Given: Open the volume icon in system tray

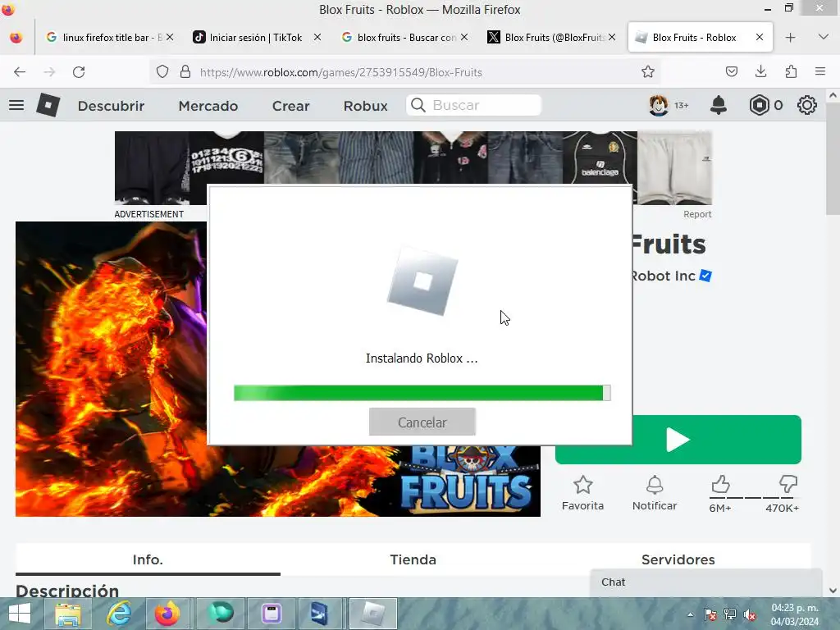Looking at the screenshot, I should pyautogui.click(x=750, y=614).
